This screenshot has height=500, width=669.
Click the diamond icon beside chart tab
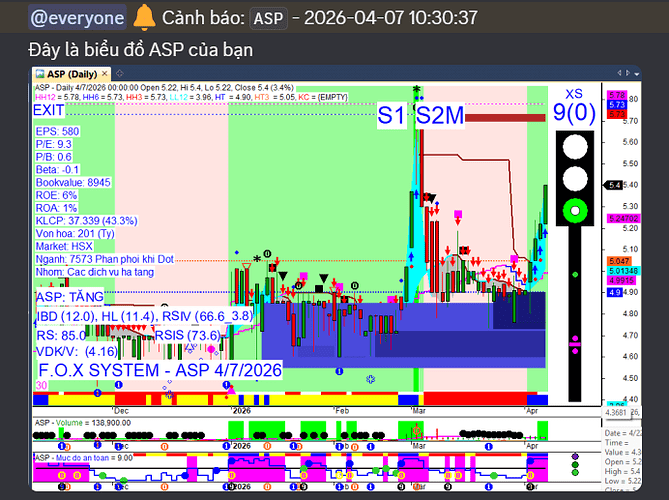tap(119, 73)
